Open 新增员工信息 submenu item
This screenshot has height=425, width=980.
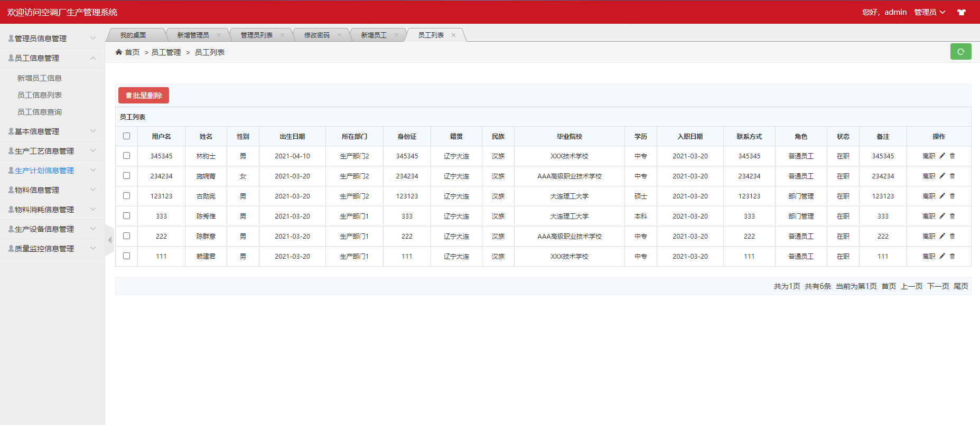click(x=40, y=78)
